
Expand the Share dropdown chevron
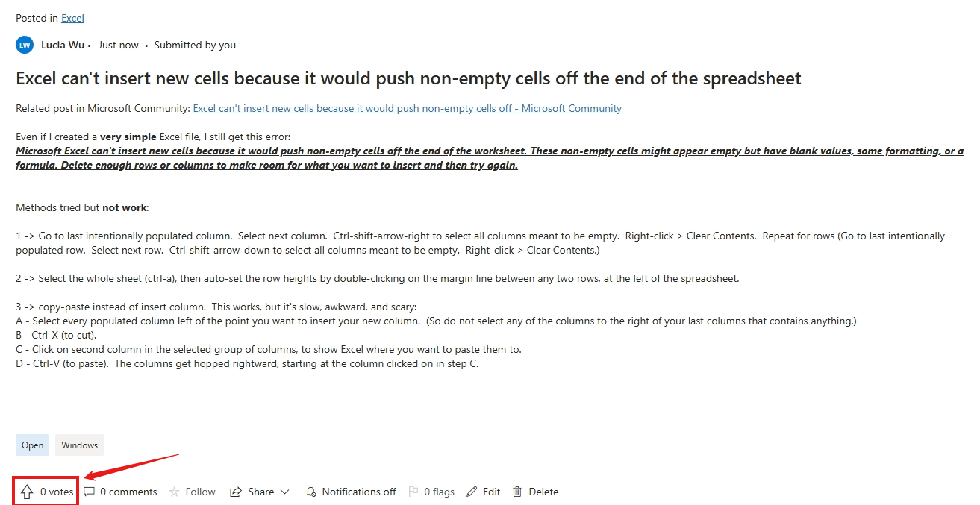(x=284, y=492)
